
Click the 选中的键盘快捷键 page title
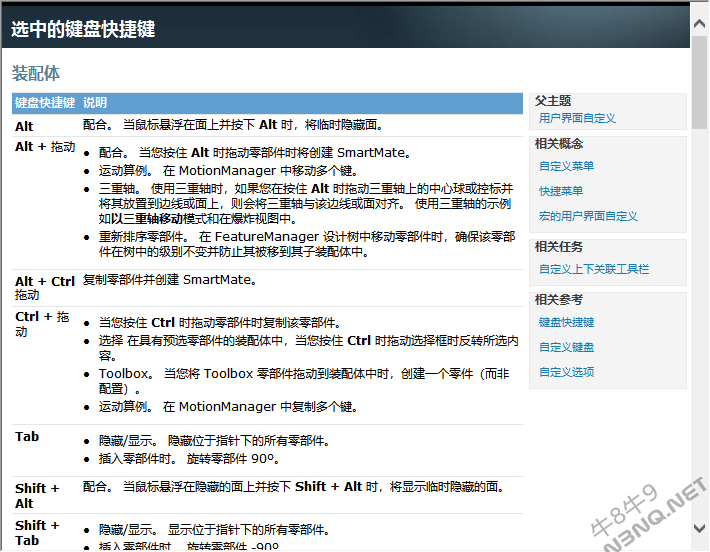[x=83, y=29]
